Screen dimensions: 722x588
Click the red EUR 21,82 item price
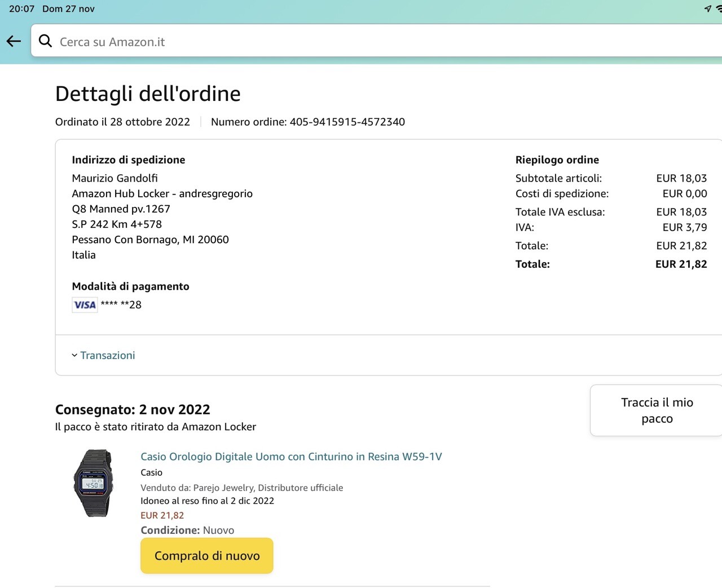click(162, 515)
